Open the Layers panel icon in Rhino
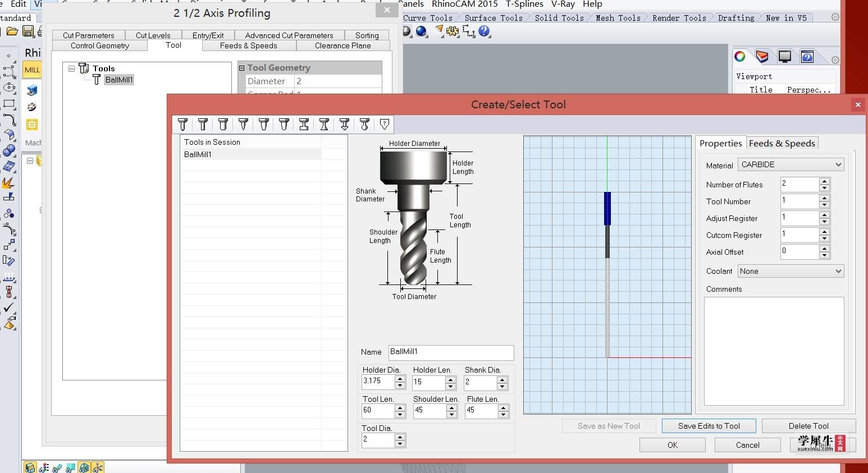 (762, 57)
